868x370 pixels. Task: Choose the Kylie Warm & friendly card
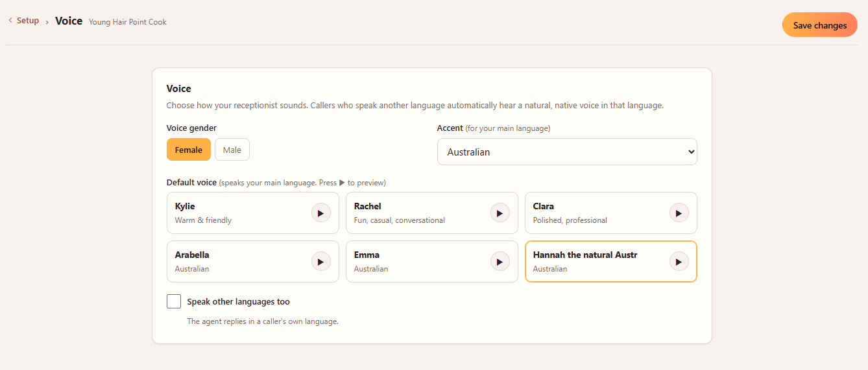click(253, 213)
